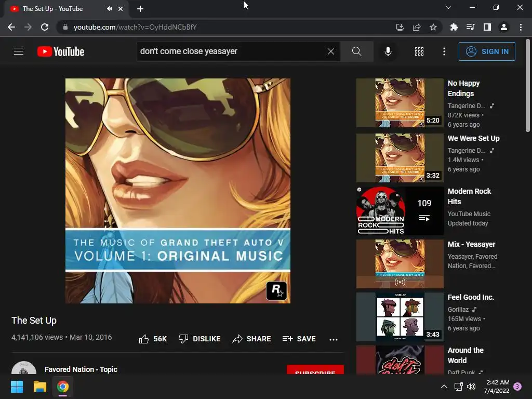
Task: Click the 'Mix - Yeasayer' title
Action: point(471,244)
